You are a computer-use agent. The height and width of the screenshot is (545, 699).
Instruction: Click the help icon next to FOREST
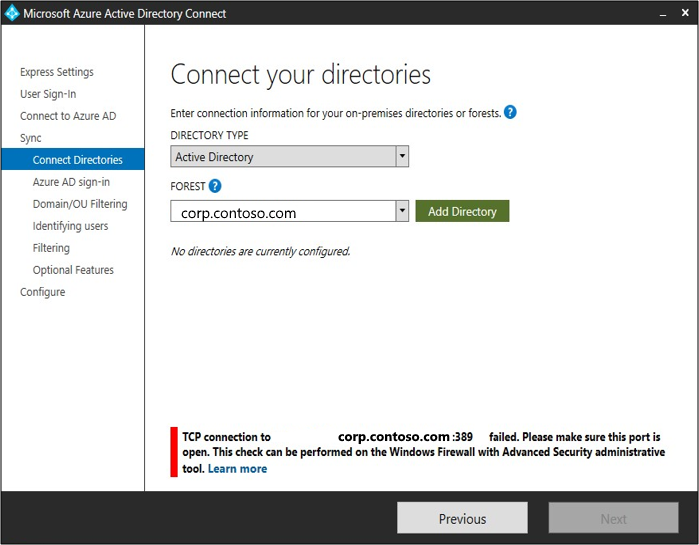[x=215, y=186]
